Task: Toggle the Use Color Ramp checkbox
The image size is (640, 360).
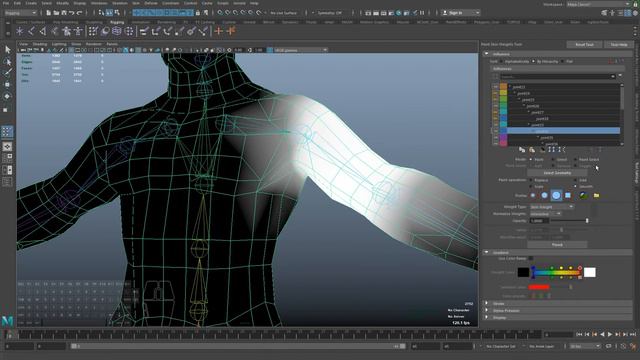Action: pyautogui.click(x=531, y=258)
